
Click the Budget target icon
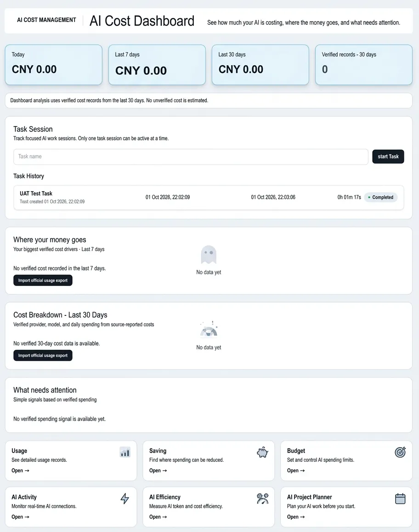click(400, 452)
